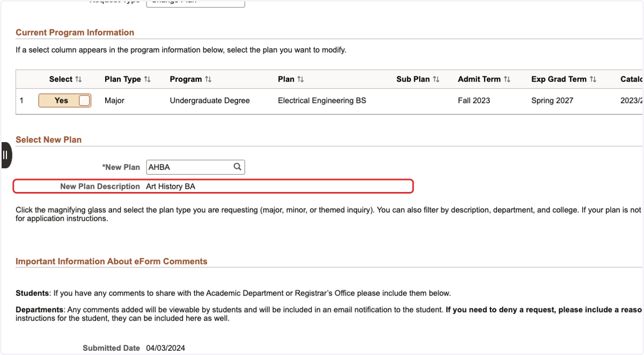Viewport: 644px width, 355px height.
Task: Sort table by Sub Plan column
Action: (418, 79)
